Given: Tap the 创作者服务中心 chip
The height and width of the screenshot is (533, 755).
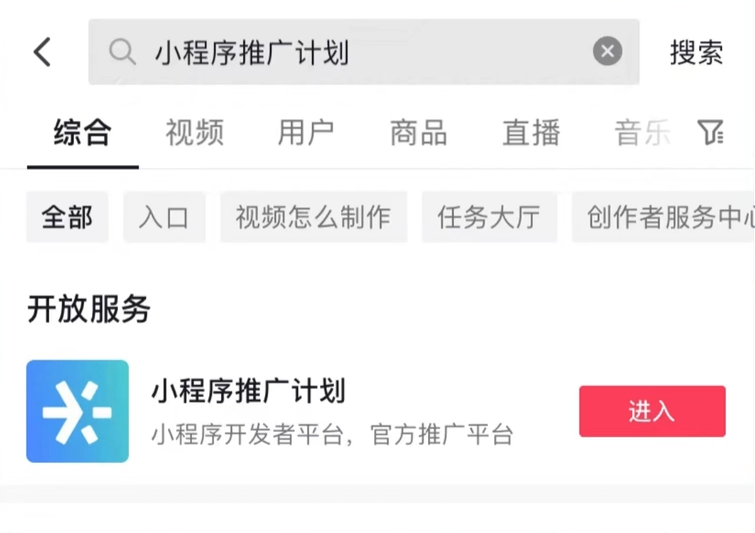Looking at the screenshot, I should [665, 217].
